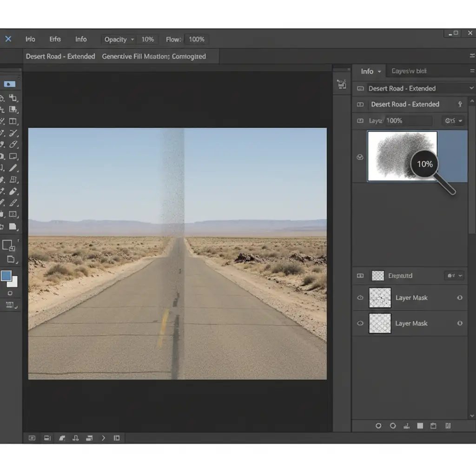Click the right chevron in bottom status bar

pyautogui.click(x=103, y=438)
